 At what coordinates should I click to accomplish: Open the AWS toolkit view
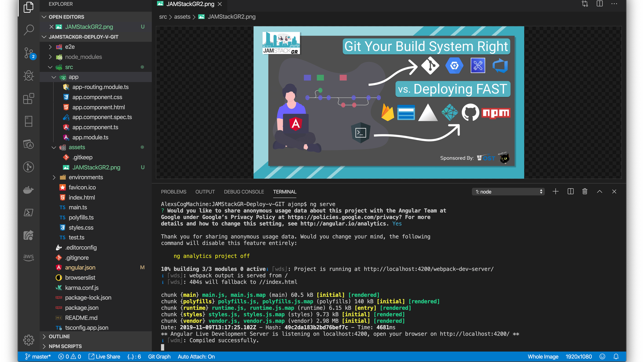[29, 257]
